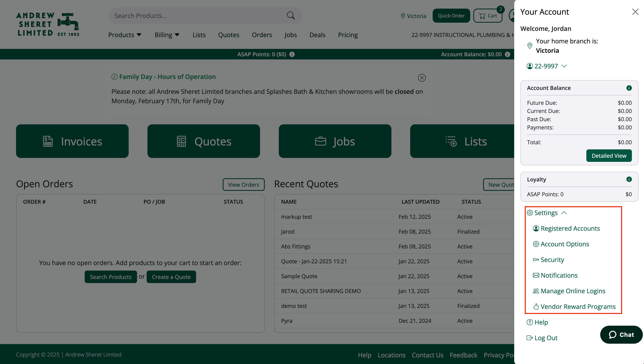Open footer Feedback link
Viewport: 644px width, 364px height.
[463, 355]
